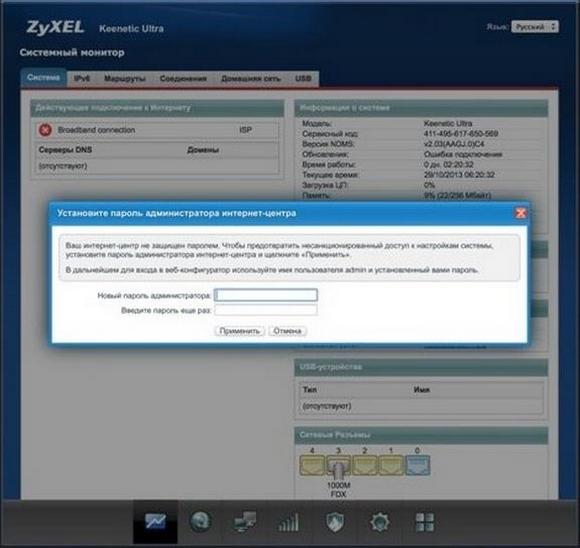This screenshot has height=548, width=580.
Task: Open the language dropdown showing Русский
Action: click(535, 27)
